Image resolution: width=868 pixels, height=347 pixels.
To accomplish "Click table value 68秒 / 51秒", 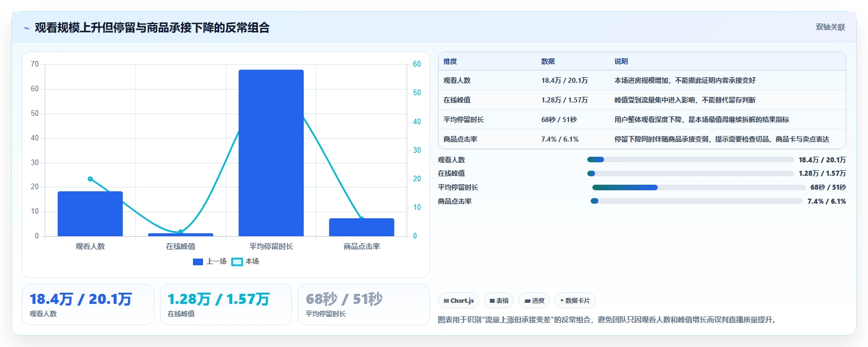I will coord(559,120).
